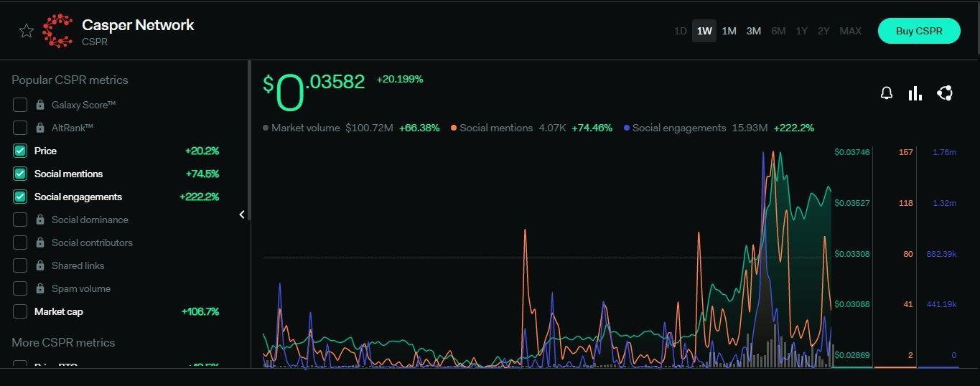The width and height of the screenshot is (980, 386).
Task: Click the 1.76m engagements axis label
Action: (x=944, y=152)
